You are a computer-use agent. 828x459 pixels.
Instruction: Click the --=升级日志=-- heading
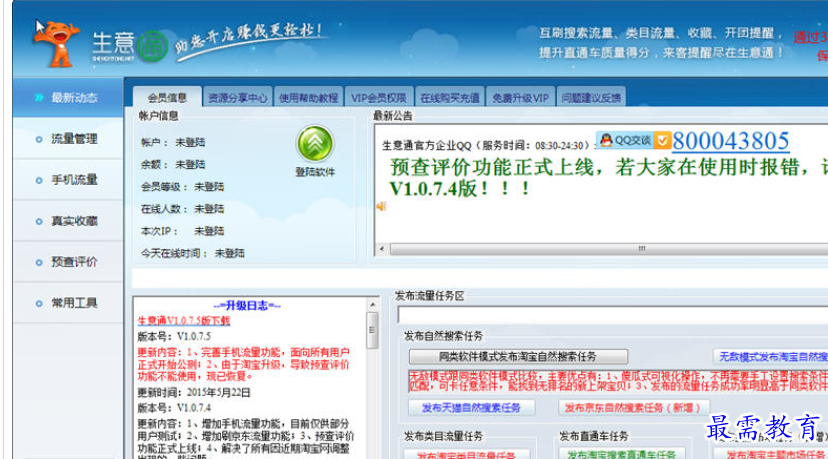coord(247,306)
